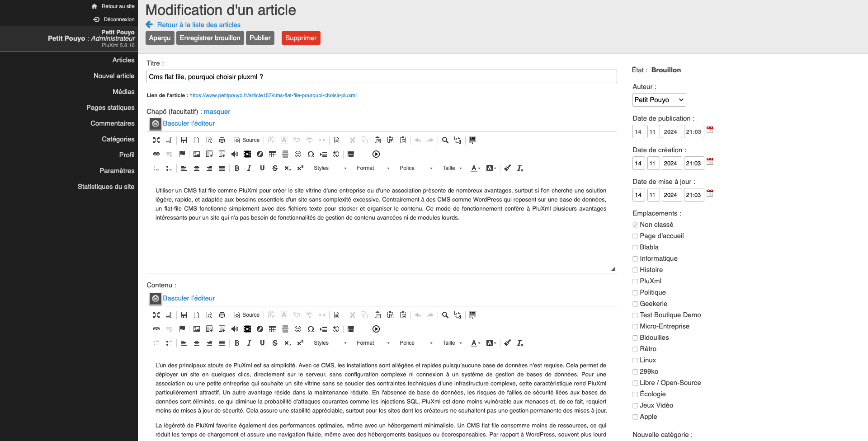
Task: Apply bold in Chapô editor
Action: (x=237, y=168)
